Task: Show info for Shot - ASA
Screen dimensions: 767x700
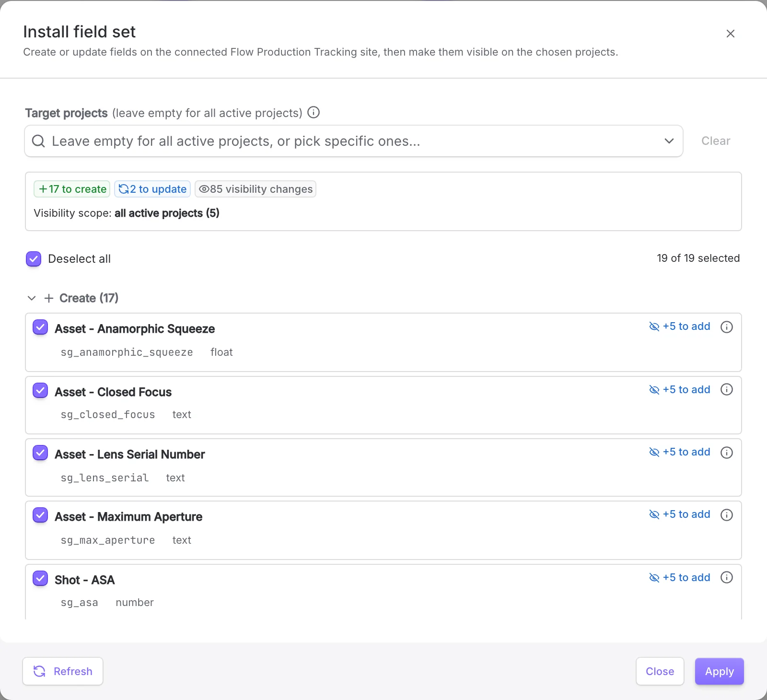Action: [x=727, y=577]
